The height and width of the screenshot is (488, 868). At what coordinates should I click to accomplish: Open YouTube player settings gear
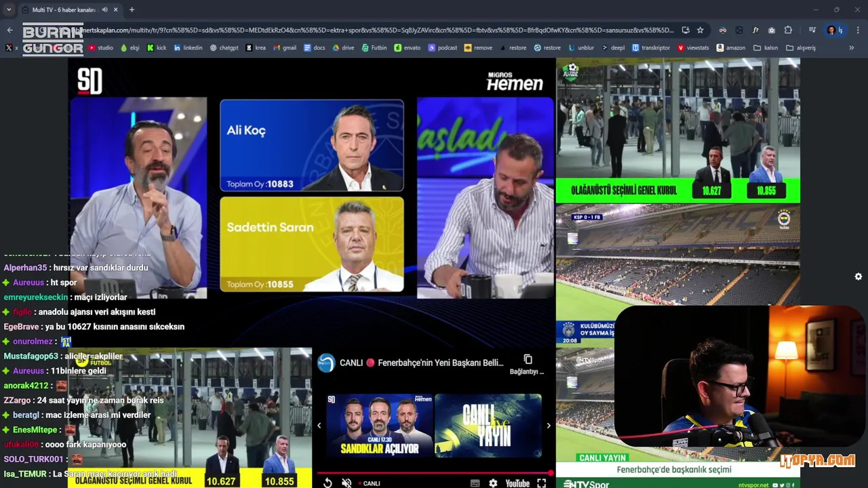pos(493,483)
